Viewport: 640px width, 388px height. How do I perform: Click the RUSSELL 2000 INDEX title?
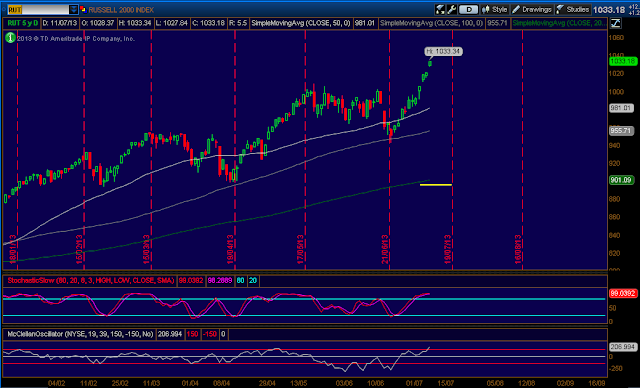(121, 9)
